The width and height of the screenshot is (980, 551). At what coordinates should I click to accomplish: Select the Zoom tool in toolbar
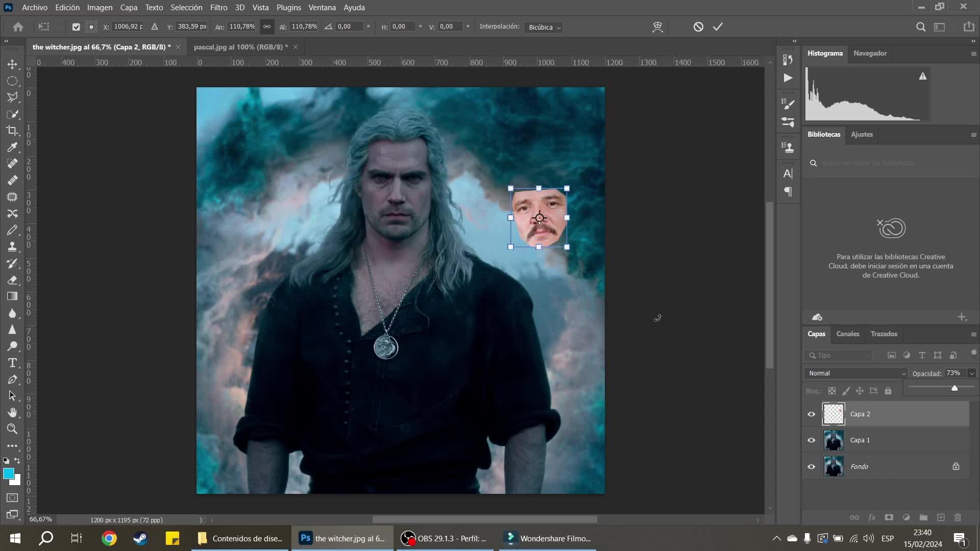[12, 429]
